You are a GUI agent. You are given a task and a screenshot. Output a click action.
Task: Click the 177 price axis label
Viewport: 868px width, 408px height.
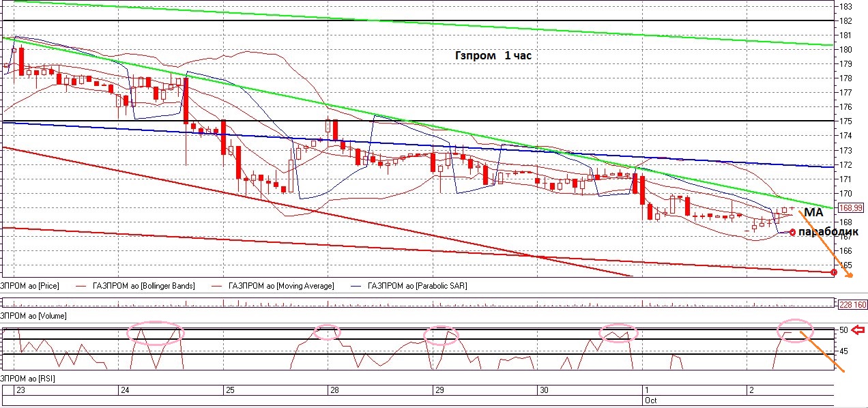845,92
